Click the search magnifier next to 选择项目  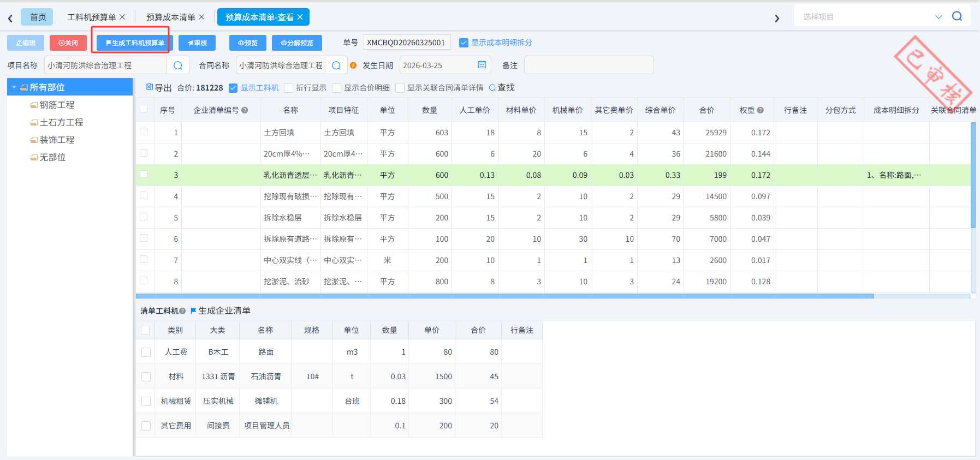957,16
